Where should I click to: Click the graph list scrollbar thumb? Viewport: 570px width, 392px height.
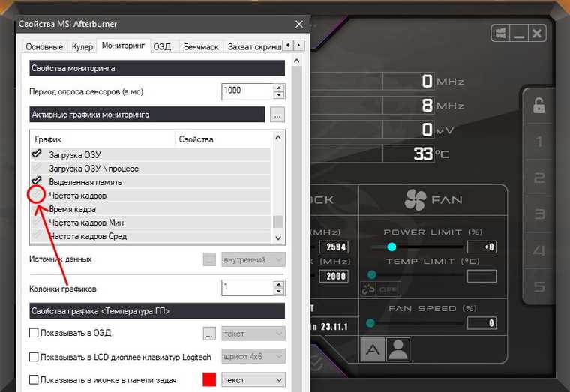coord(278,222)
